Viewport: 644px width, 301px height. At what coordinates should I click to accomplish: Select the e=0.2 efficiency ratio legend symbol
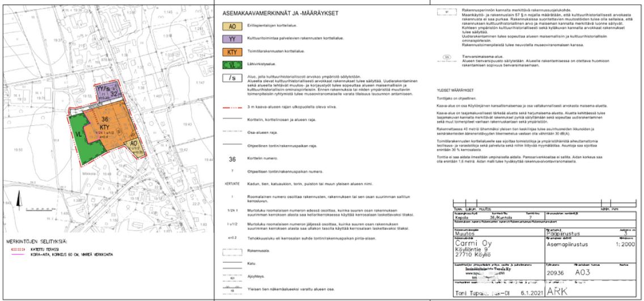click(231, 238)
